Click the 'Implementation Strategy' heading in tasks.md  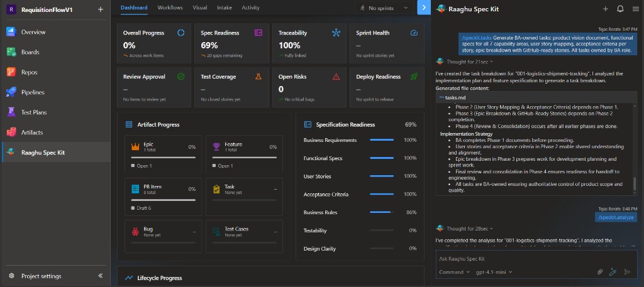tap(466, 134)
